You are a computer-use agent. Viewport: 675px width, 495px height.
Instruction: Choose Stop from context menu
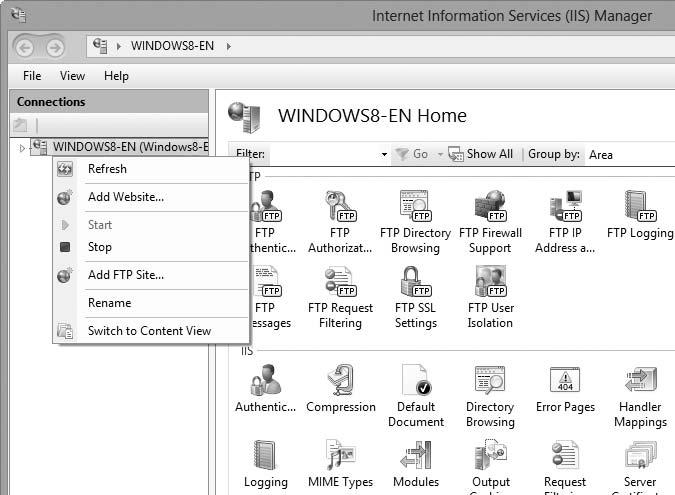tap(151, 247)
